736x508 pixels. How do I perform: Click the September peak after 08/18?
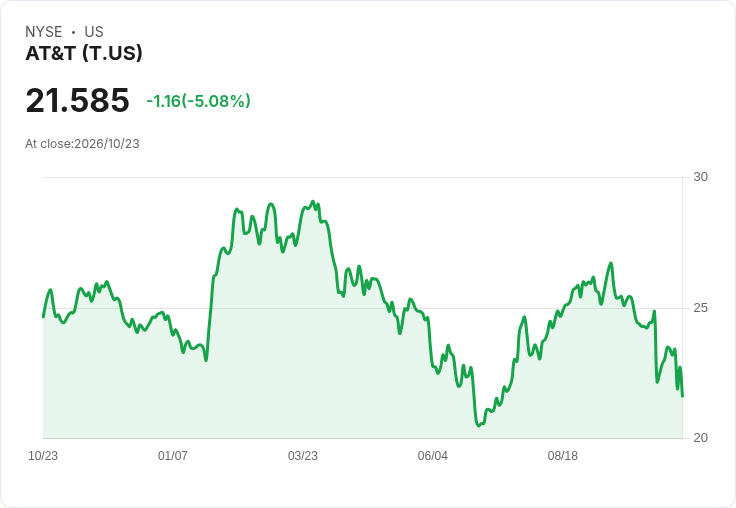[x=611, y=263]
